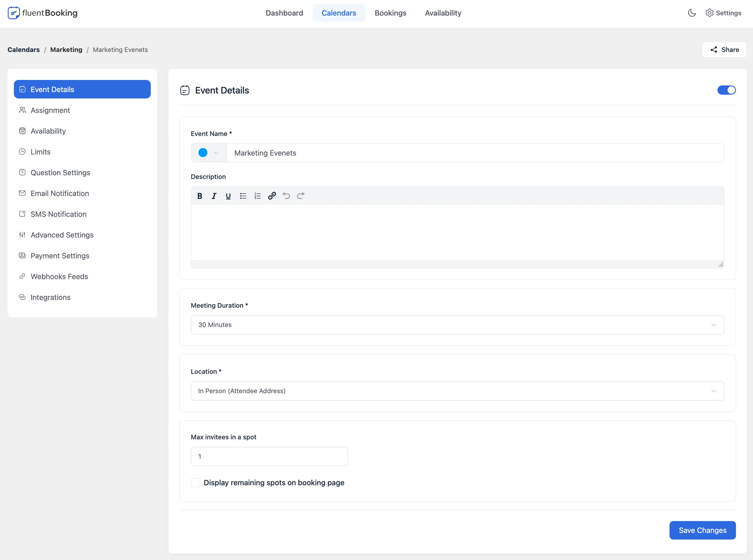Click the SMS Notification icon
The image size is (753, 560).
click(23, 214)
